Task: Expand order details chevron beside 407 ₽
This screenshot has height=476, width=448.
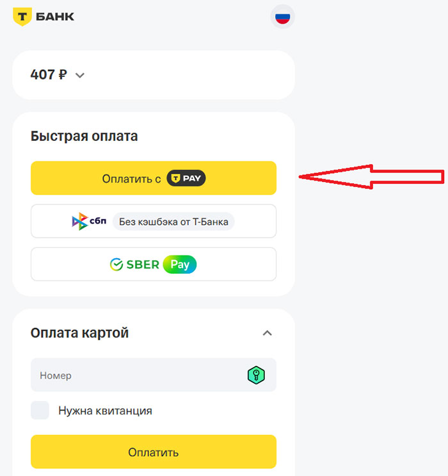Action: click(x=79, y=75)
